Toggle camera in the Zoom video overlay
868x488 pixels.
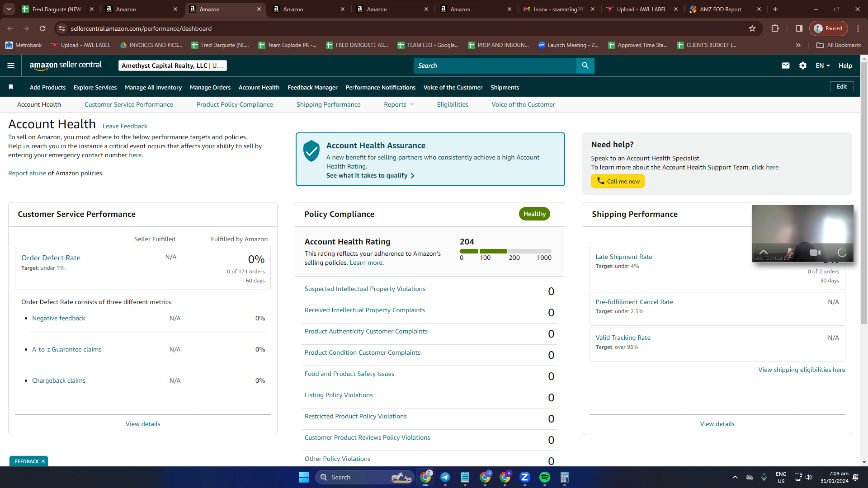(815, 253)
